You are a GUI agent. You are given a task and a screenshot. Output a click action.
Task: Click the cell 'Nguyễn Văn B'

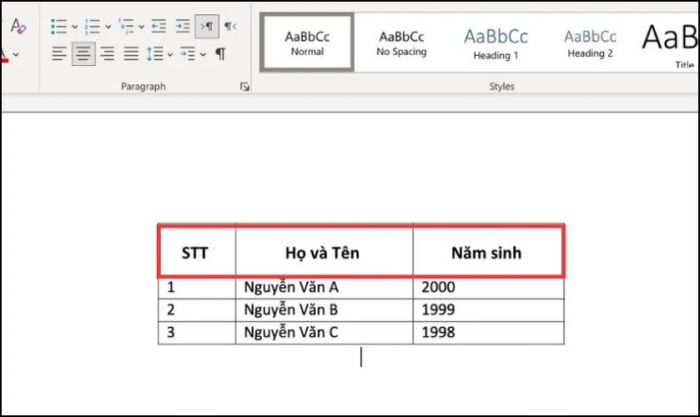pos(324,310)
